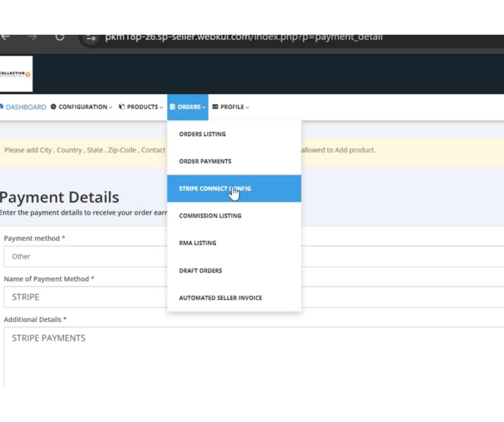Reload the page with refresh icon
Image resolution: width=504 pixels, height=422 pixels.
point(60,37)
